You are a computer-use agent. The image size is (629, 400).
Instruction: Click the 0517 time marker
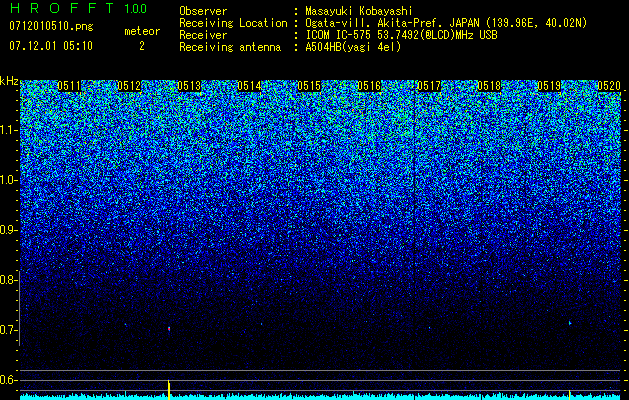(429, 86)
